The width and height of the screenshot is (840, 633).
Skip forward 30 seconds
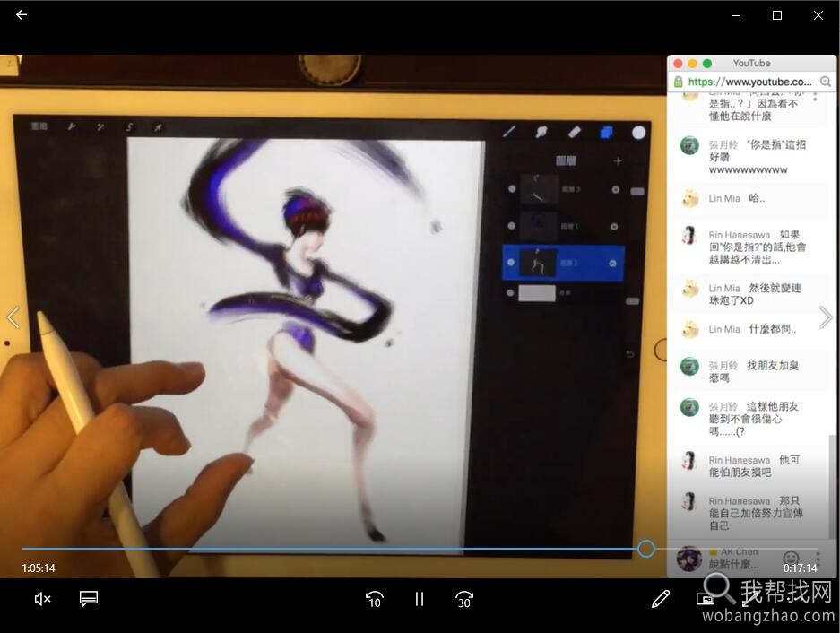pos(464,599)
